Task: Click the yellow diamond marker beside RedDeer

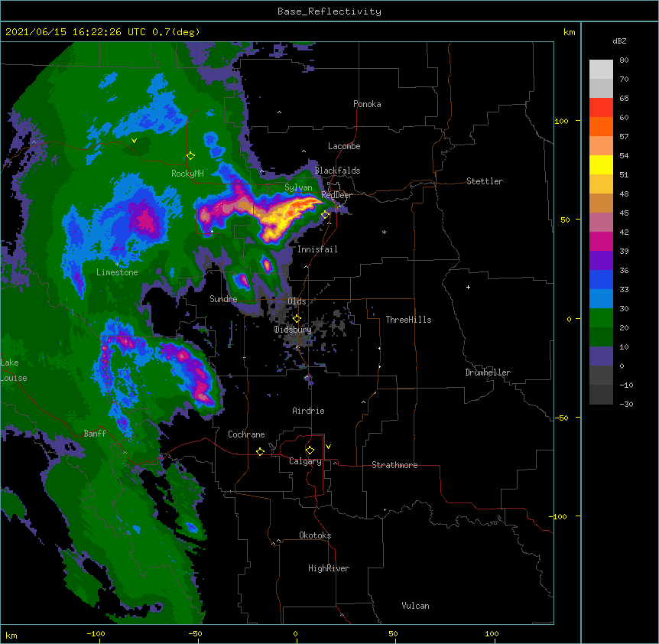Action: pyautogui.click(x=326, y=215)
